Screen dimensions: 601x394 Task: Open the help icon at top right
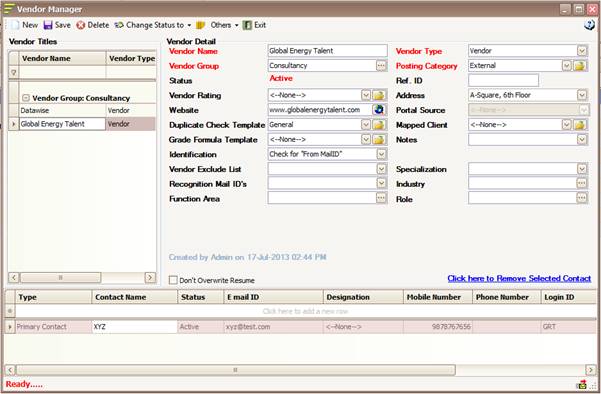tap(589, 25)
